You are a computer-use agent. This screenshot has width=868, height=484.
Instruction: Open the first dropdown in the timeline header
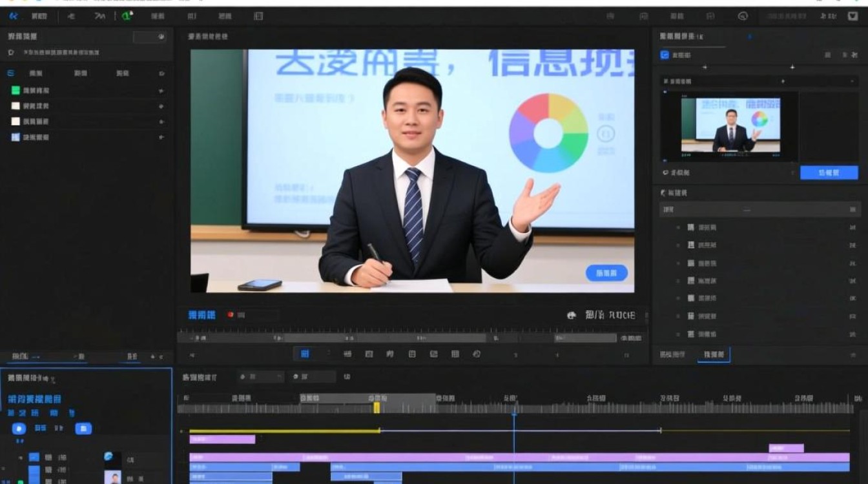(x=260, y=377)
